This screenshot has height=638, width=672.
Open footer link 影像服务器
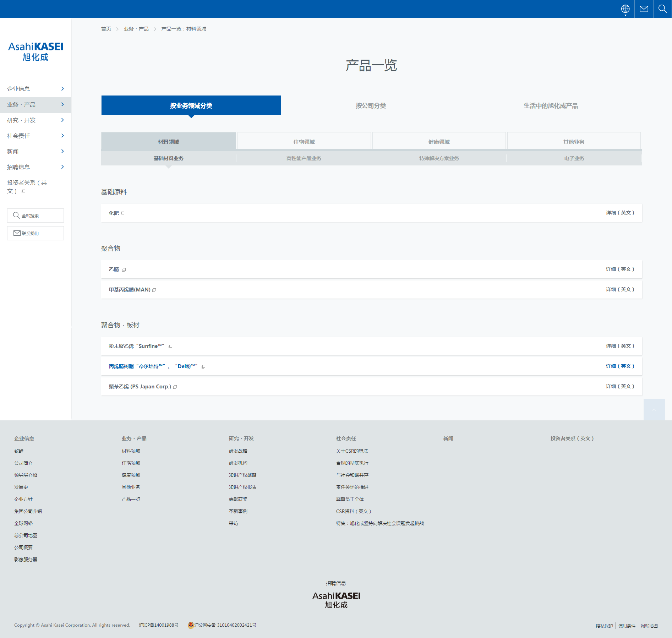[x=26, y=560]
